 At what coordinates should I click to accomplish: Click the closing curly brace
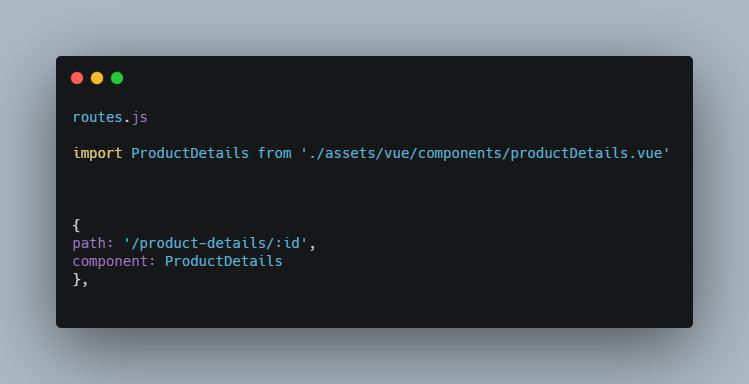click(x=76, y=279)
